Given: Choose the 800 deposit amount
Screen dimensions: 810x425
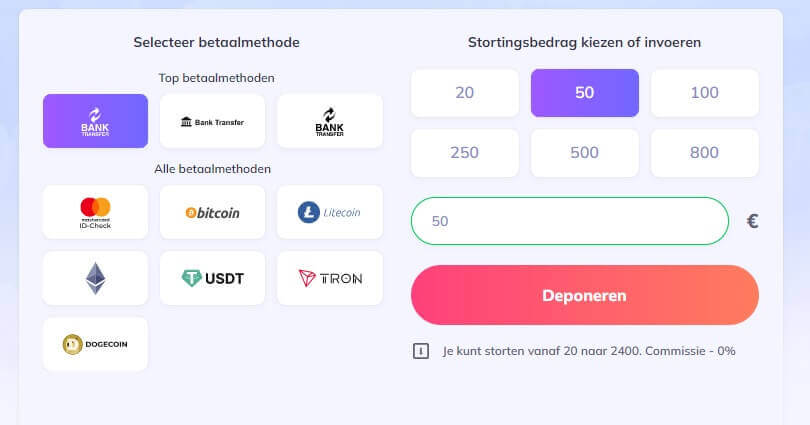Looking at the screenshot, I should 705,153.
